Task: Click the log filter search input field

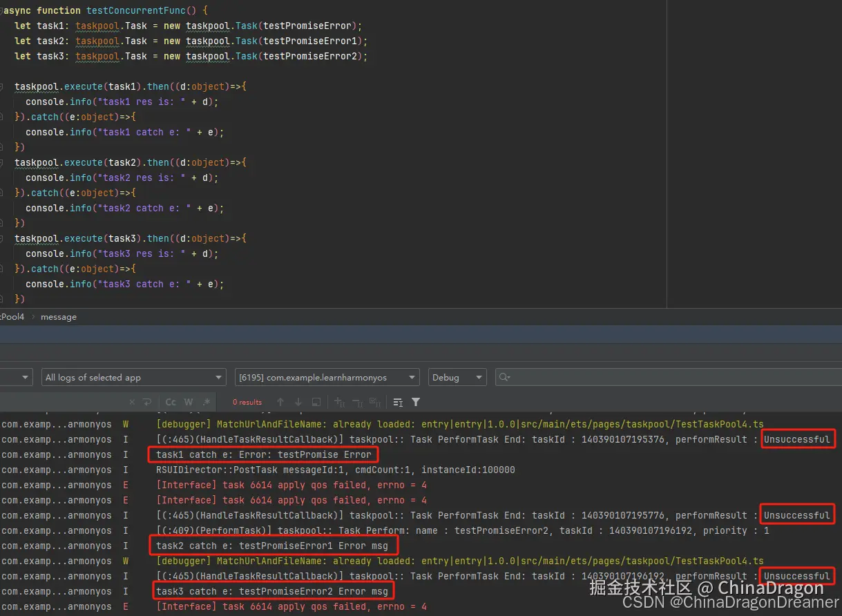Action: click(668, 377)
